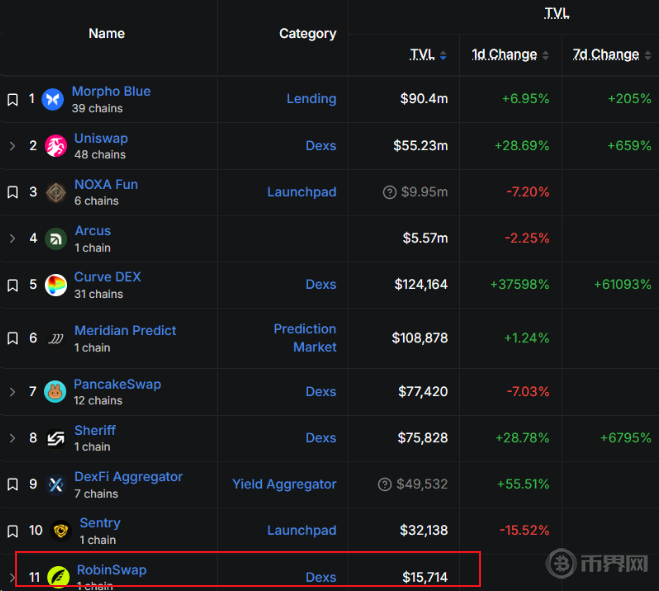Select the $108,878 TVL value
This screenshot has height=591, width=659.
tap(419, 338)
